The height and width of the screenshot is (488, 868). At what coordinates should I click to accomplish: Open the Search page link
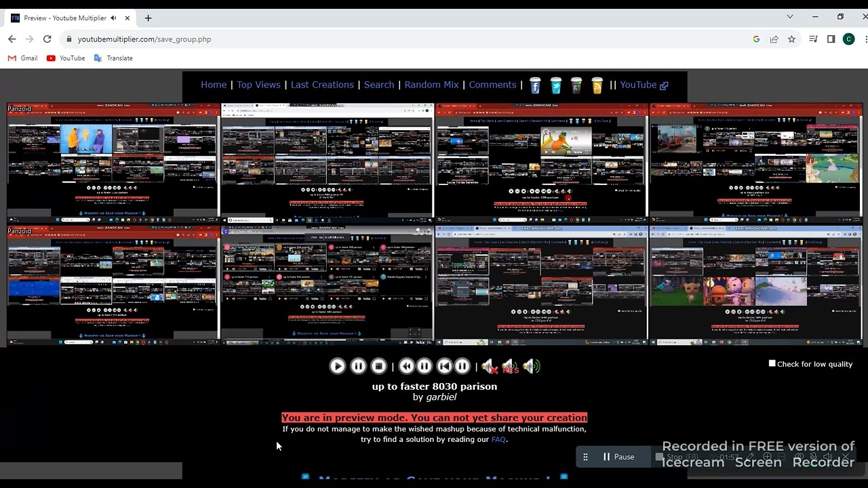(x=379, y=85)
